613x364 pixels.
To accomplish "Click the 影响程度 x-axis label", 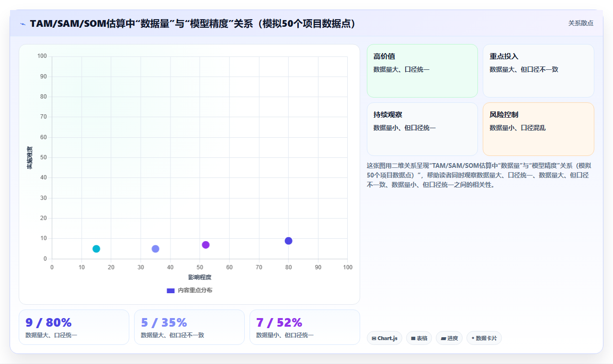I will (200, 277).
